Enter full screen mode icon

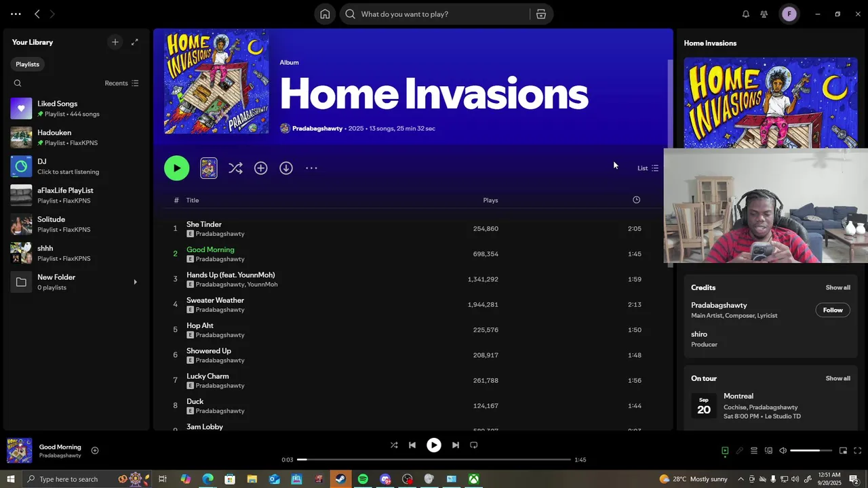click(x=858, y=451)
